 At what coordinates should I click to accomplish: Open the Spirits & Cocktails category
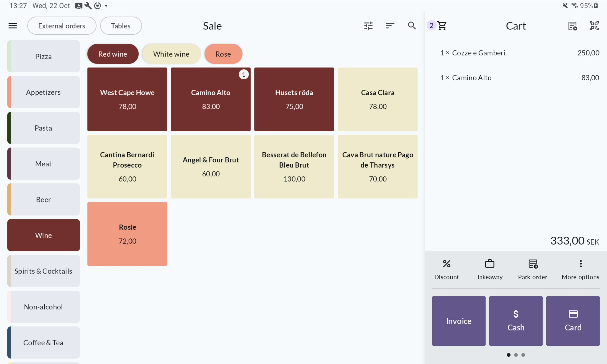pyautogui.click(x=43, y=271)
